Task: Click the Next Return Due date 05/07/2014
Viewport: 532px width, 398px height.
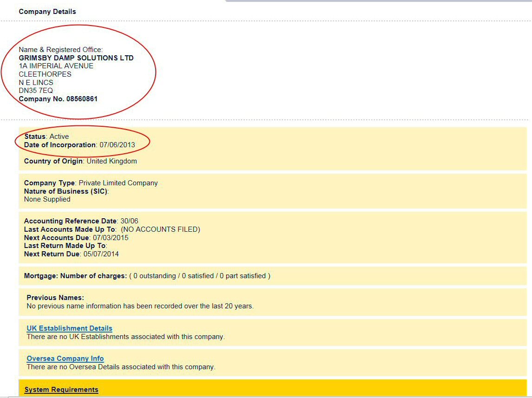Action: pos(101,254)
